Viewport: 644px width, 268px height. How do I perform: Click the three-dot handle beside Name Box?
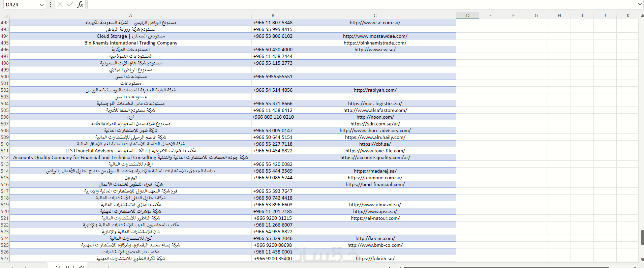(x=50, y=5)
